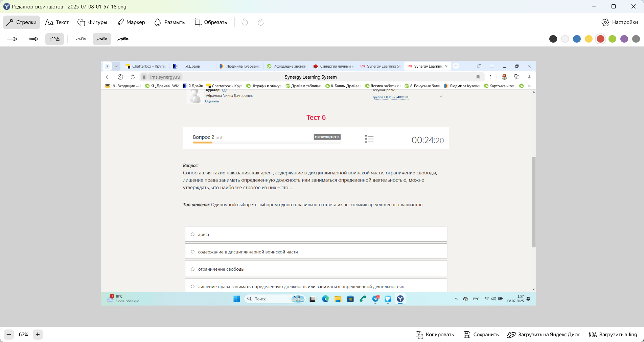
Task: Select лишение права занимать определенную должность option
Action: (192, 287)
